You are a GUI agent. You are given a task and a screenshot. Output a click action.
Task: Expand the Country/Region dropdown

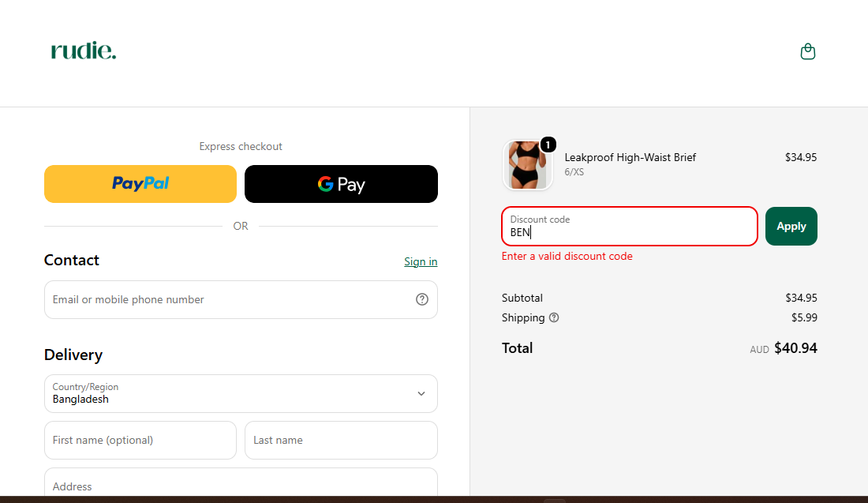coord(241,393)
